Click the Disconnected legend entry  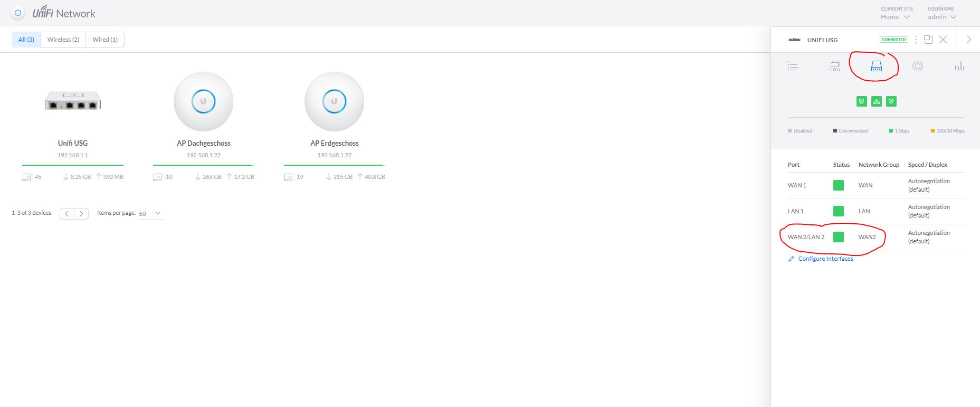[x=850, y=131]
